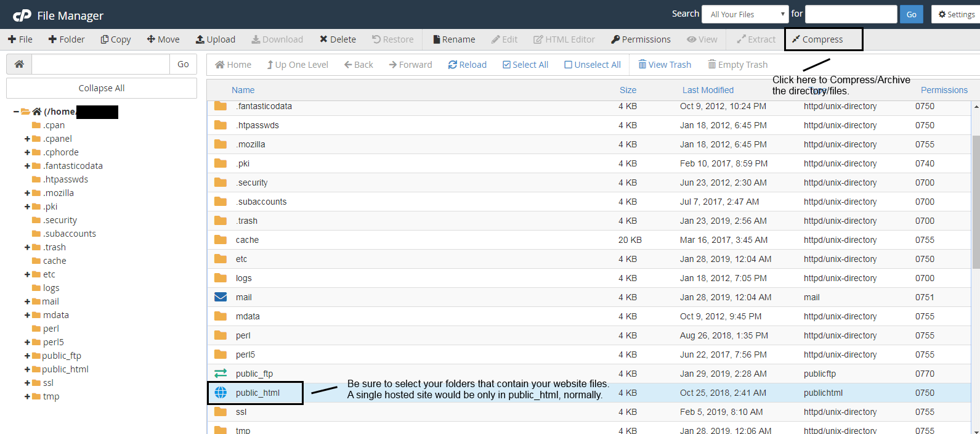Click folder icon for etc row
980x434 pixels.
click(x=221, y=259)
